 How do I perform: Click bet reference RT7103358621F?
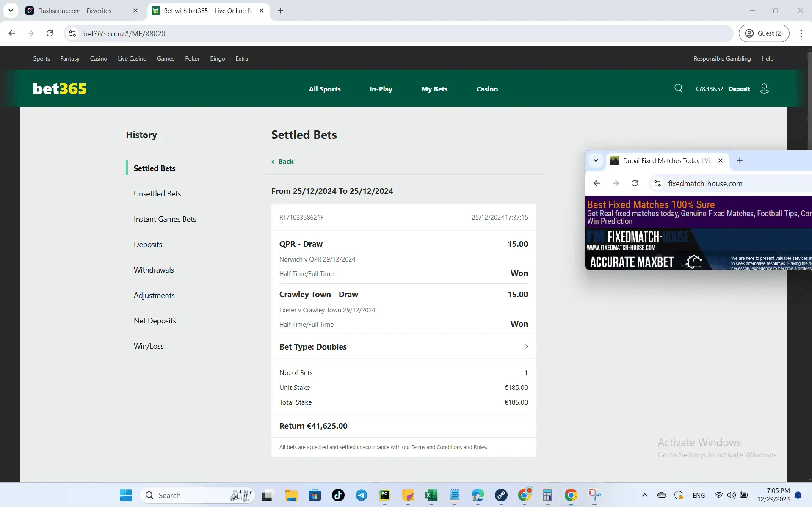[301, 217]
